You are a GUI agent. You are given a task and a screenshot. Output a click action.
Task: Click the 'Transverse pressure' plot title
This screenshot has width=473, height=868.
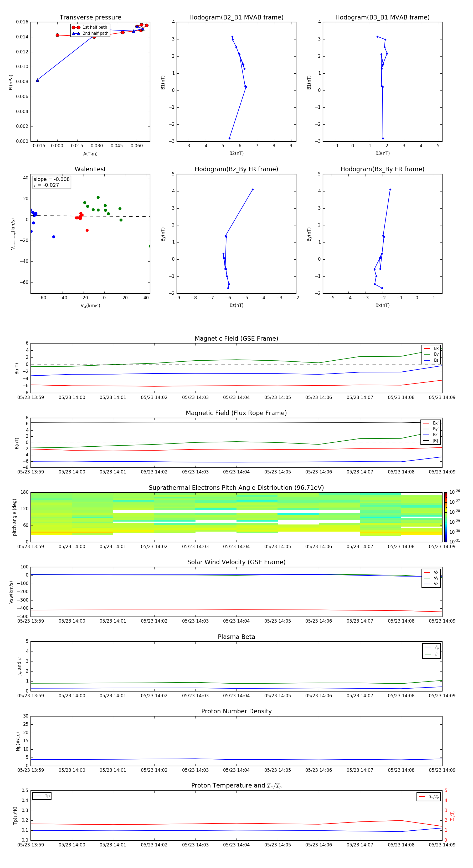click(x=90, y=18)
